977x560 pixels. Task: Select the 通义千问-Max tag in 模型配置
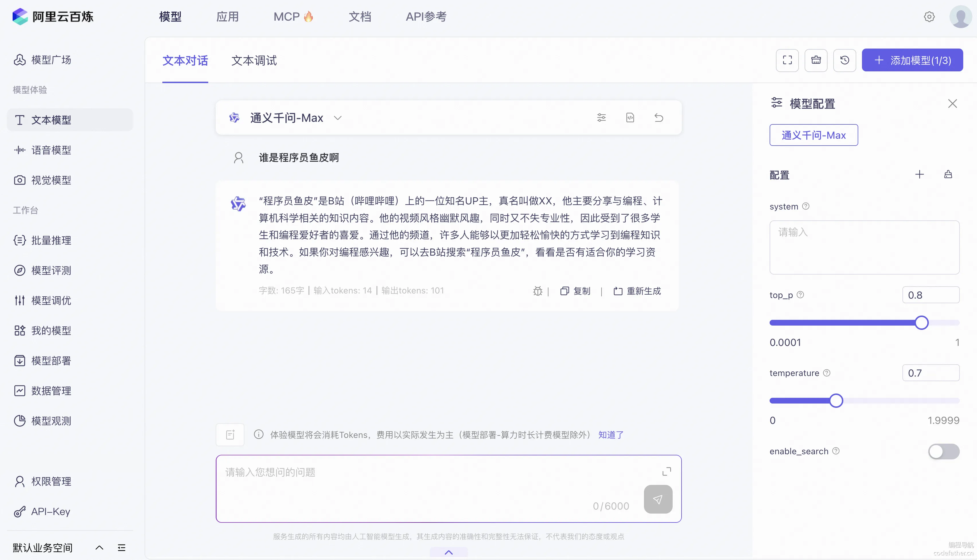coord(814,135)
